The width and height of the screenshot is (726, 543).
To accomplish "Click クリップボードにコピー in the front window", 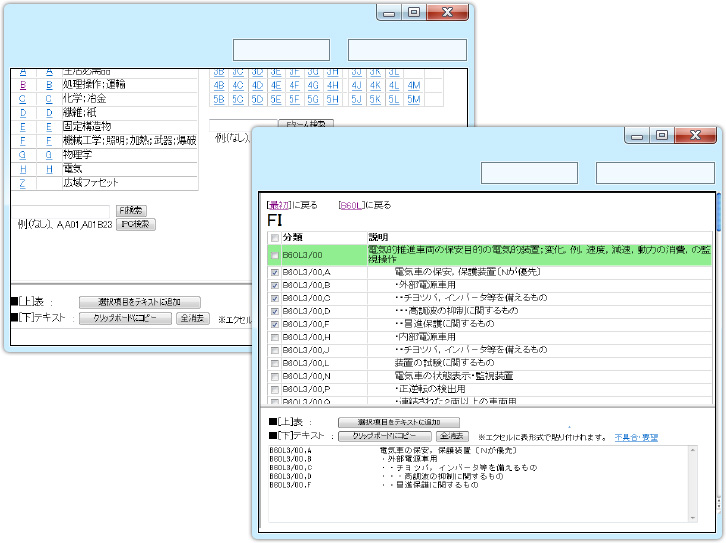I will (x=385, y=436).
